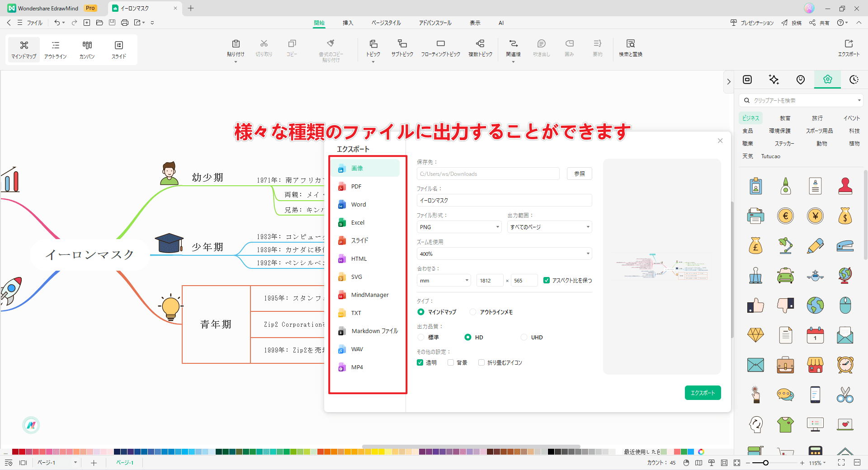Open the アドバンスツール ribbon tab
Screen dimensions: 868x470
[435, 23]
